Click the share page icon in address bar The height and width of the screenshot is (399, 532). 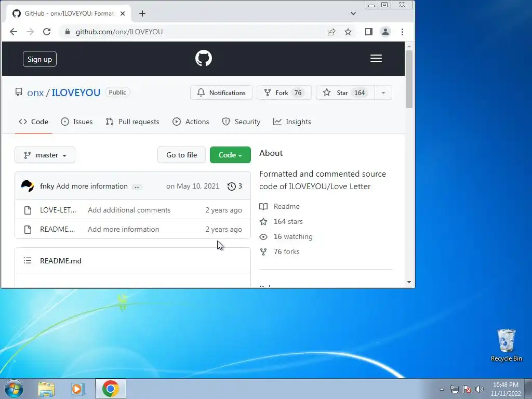pos(331,32)
